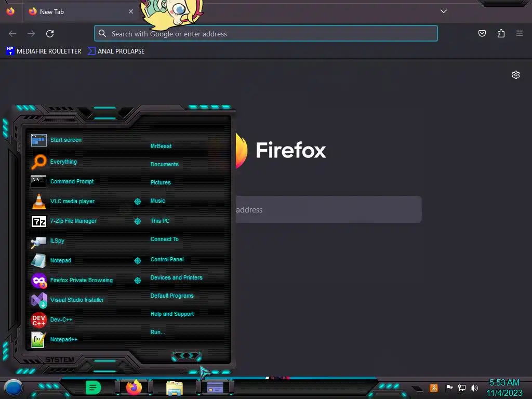The height and width of the screenshot is (399, 532).
Task: Launch Dev-C++ from the start menu
Action: (x=51, y=320)
